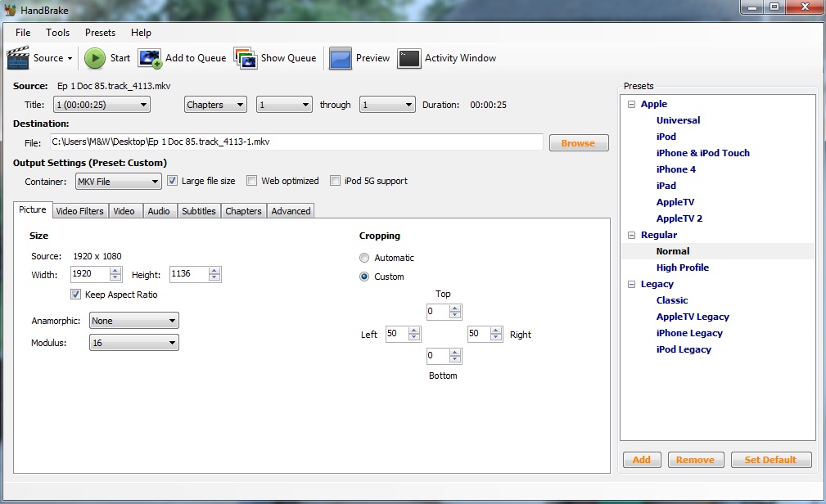Viewport: 826px width, 504px height.
Task: Toggle Large file size checkbox
Action: 172,181
